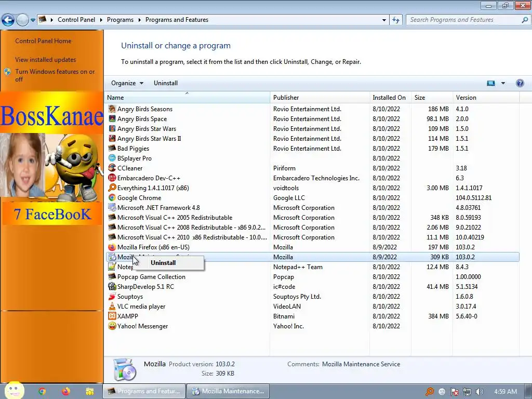Open the help button in toolbar
The height and width of the screenshot is (399, 532).
pos(520,83)
